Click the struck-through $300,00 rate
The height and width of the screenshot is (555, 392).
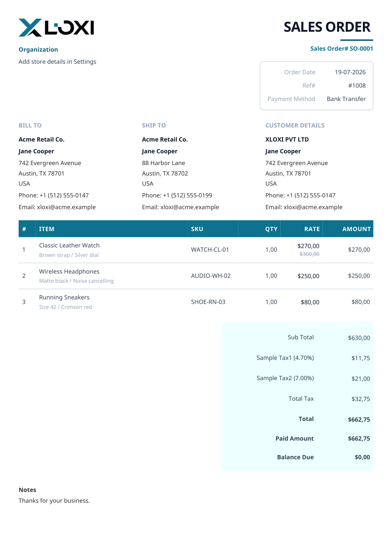(309, 254)
